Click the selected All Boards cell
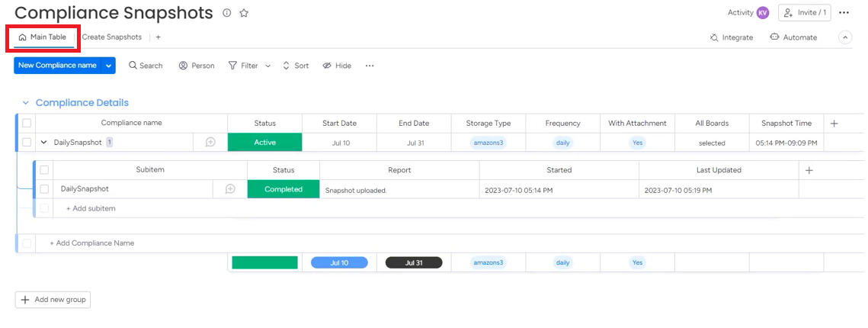 pyautogui.click(x=712, y=143)
